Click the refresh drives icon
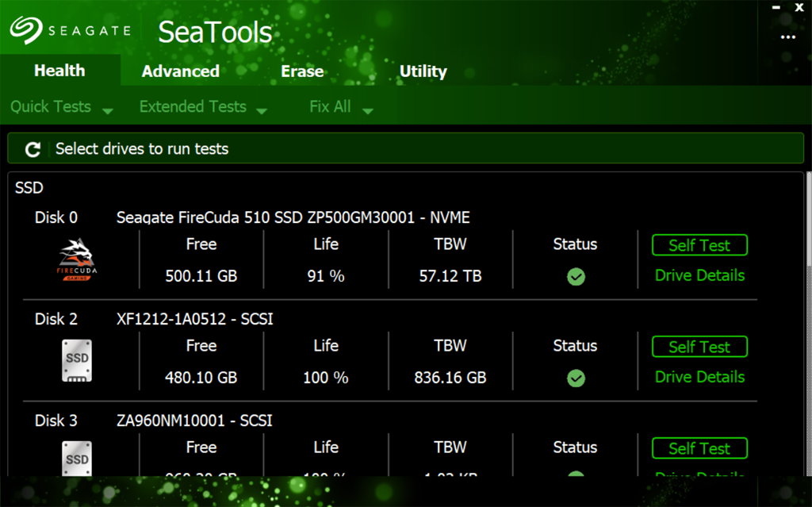 [x=32, y=149]
